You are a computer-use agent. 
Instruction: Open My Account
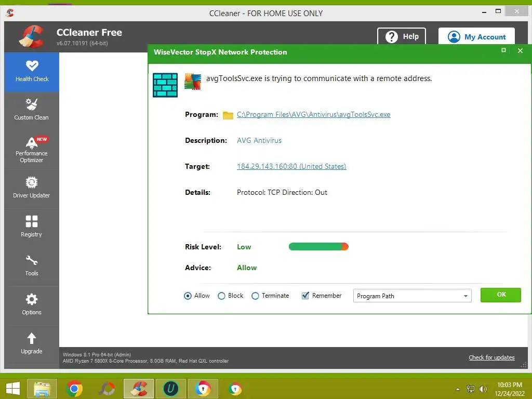pyautogui.click(x=476, y=36)
